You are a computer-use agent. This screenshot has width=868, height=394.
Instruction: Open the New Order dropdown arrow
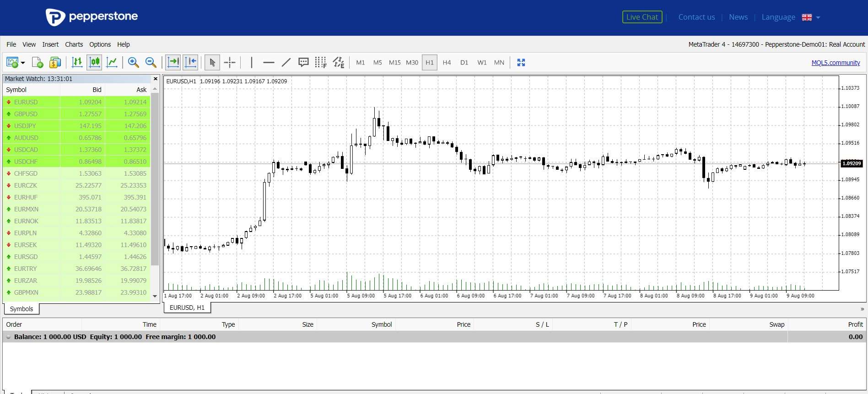click(x=23, y=63)
